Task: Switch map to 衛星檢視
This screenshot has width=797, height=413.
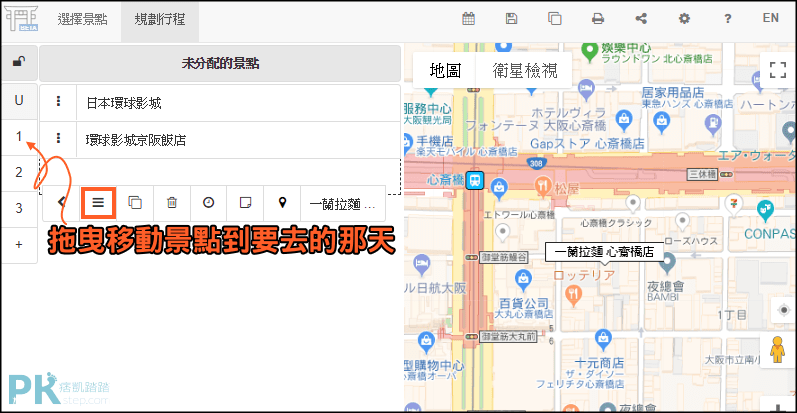Action: [525, 70]
